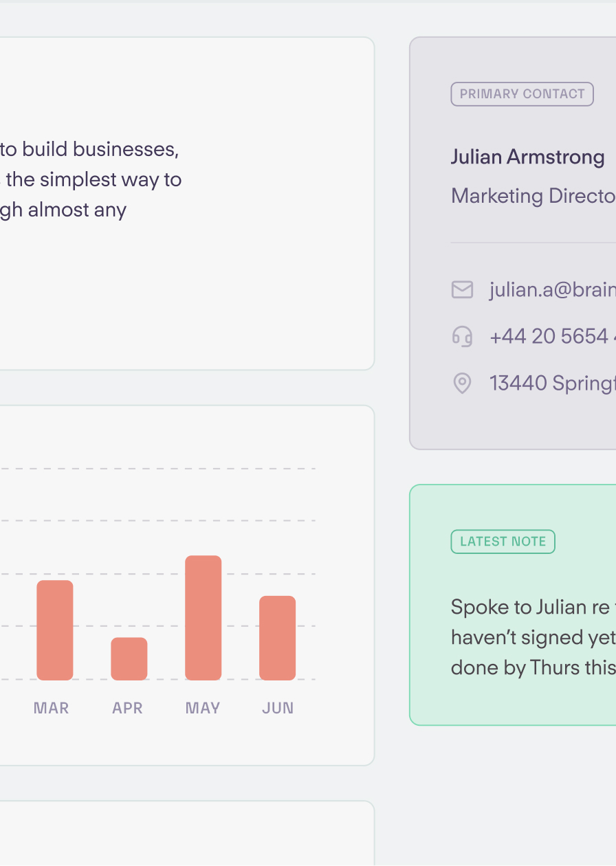This screenshot has width=616, height=866.
Task: Click the MAR axis label
Action: (x=52, y=708)
